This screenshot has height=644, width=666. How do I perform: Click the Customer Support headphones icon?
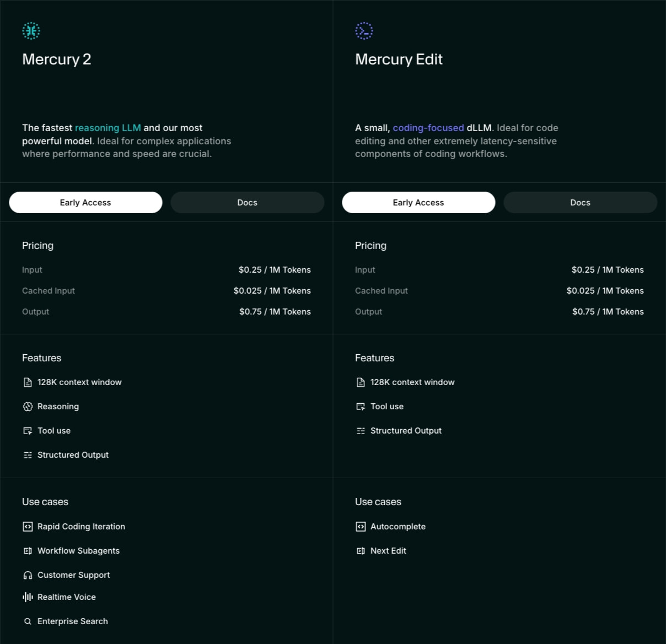[28, 575]
